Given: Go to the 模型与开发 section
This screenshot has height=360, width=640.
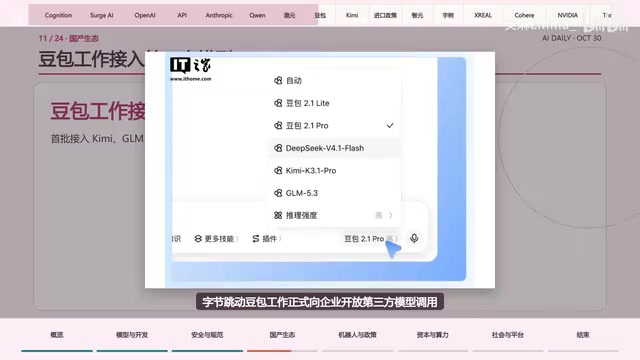Looking at the screenshot, I should pyautogui.click(x=132, y=335).
